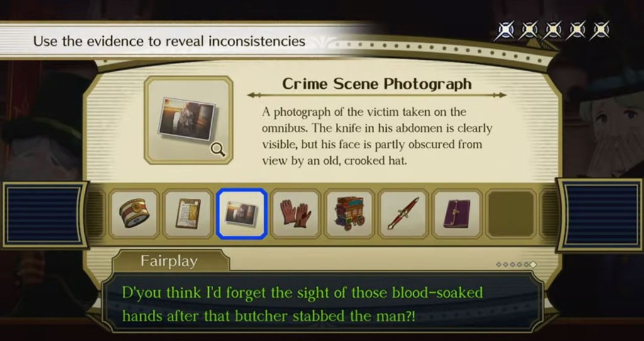Click the Fairplay speaker name tab
Image resolution: width=644 pixels, height=341 pixels.
click(169, 261)
